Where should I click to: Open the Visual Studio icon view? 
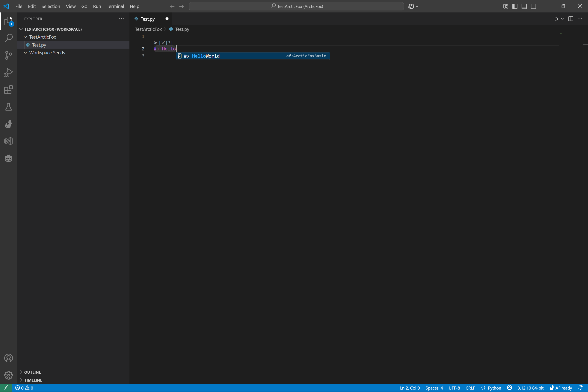tap(9, 141)
